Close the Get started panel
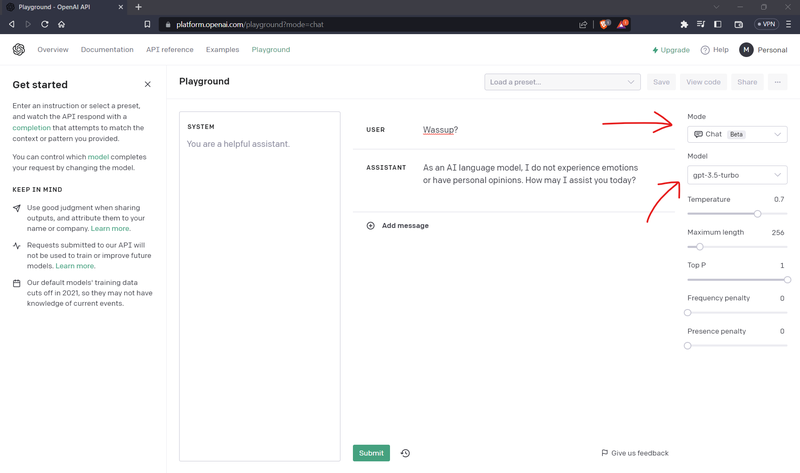800x473 pixels. tap(147, 84)
